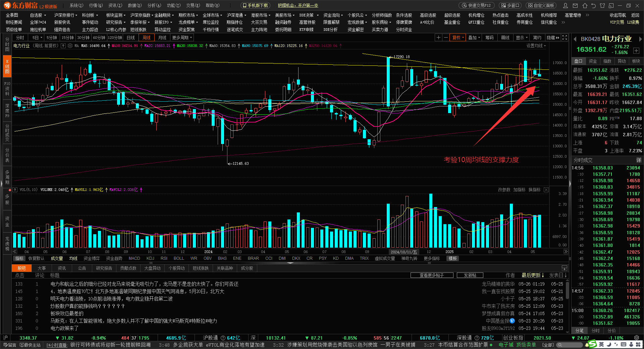Image resolution: width=644 pixels, height=349 pixels.
Task: Toggle 均线 moving average indicator
Action: 73,258
